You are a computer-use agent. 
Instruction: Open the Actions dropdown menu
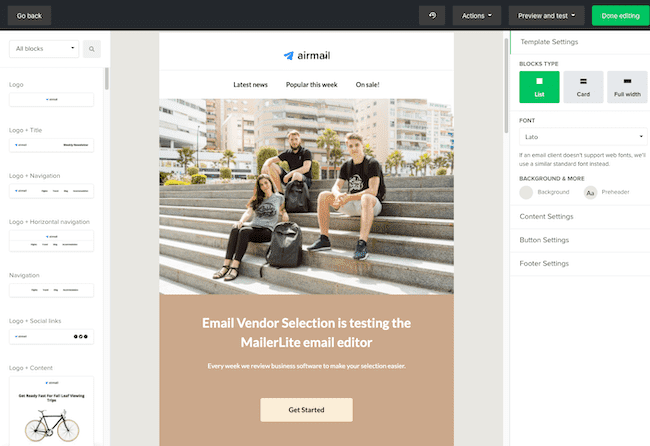477,16
